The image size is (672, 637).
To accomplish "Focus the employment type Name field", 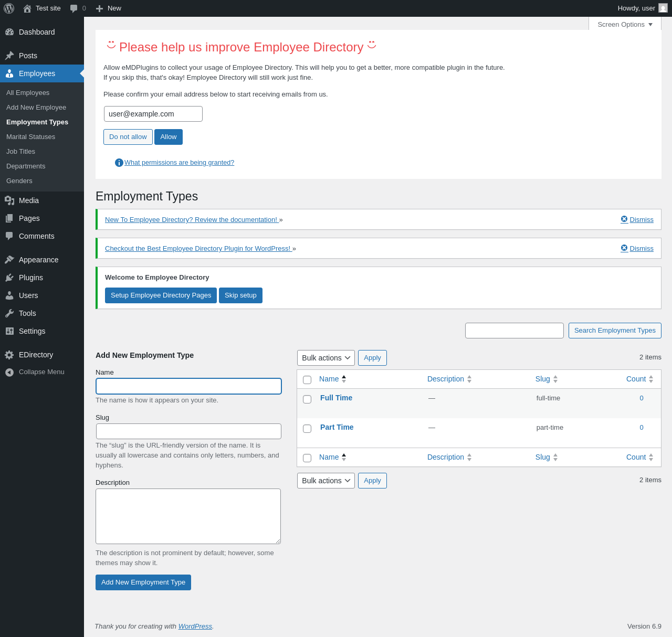I will (188, 386).
